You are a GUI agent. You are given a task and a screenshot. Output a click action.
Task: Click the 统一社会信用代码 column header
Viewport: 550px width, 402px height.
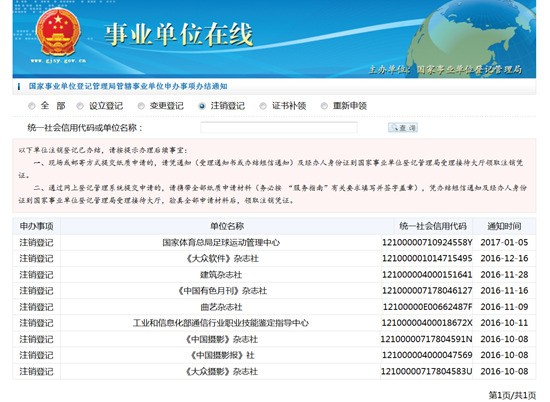[x=433, y=226]
